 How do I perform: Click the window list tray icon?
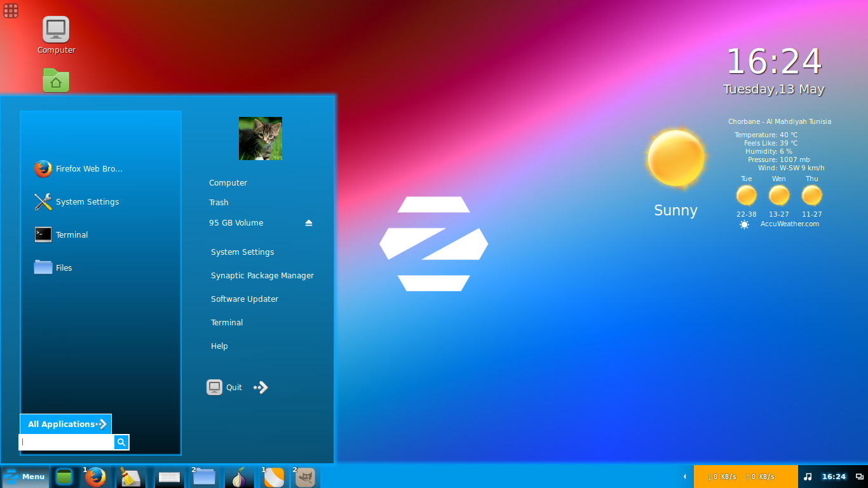click(x=859, y=477)
